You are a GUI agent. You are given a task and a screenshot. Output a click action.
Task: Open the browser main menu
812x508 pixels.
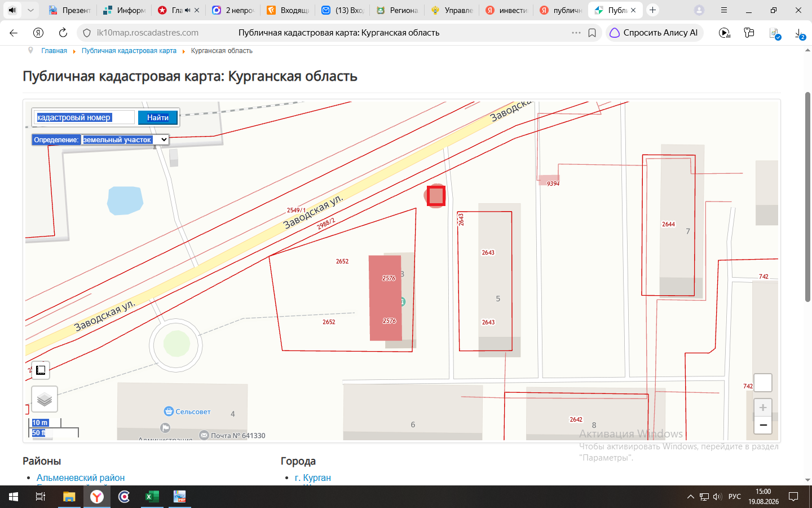tap(724, 10)
